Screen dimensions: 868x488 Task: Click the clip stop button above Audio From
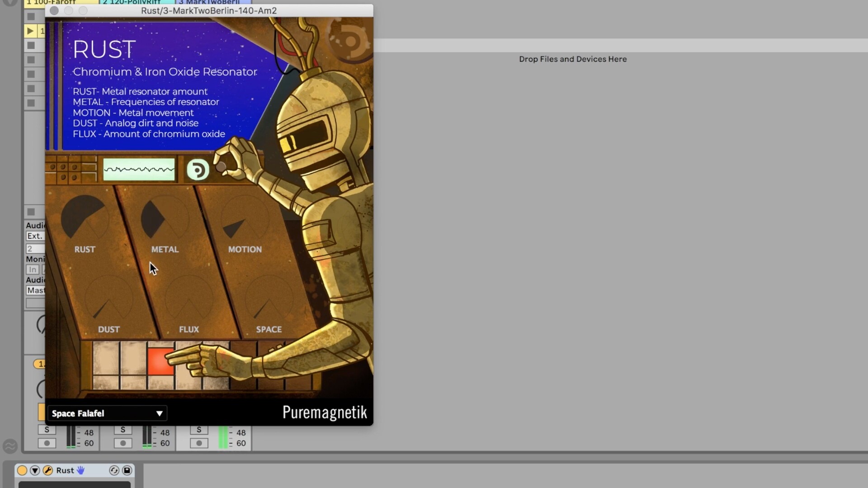[x=31, y=211]
